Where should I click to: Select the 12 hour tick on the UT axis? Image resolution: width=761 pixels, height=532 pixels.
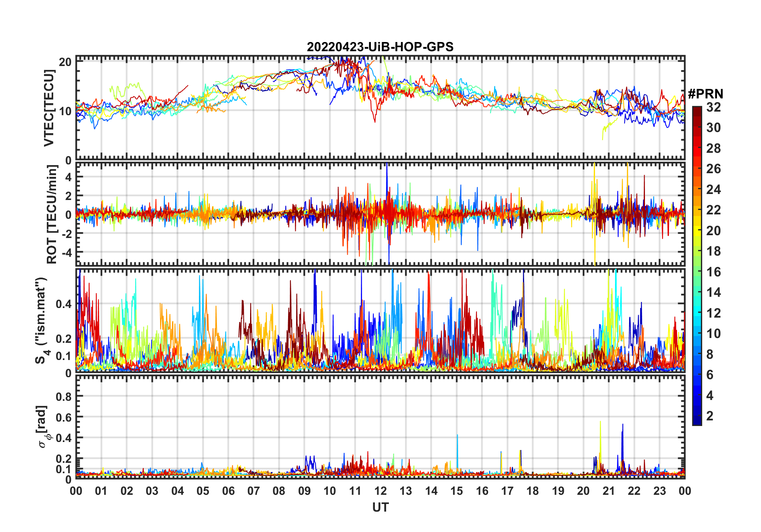[x=380, y=491]
